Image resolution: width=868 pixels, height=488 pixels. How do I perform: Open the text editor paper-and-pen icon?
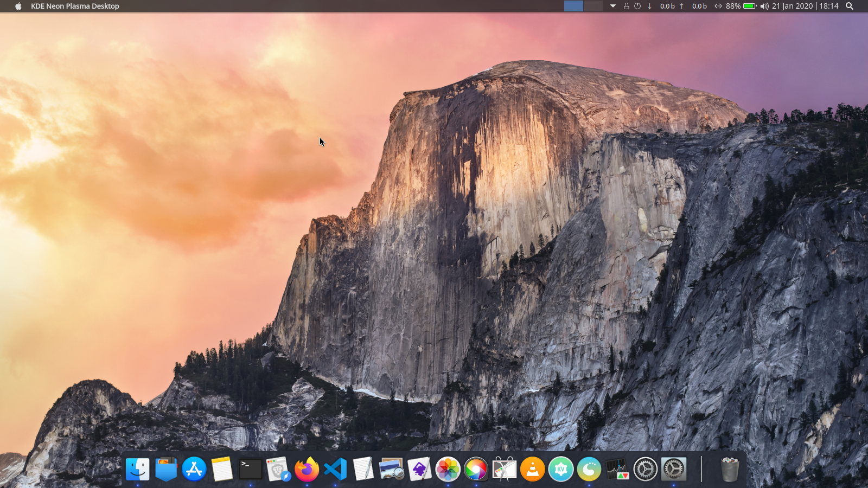point(363,469)
